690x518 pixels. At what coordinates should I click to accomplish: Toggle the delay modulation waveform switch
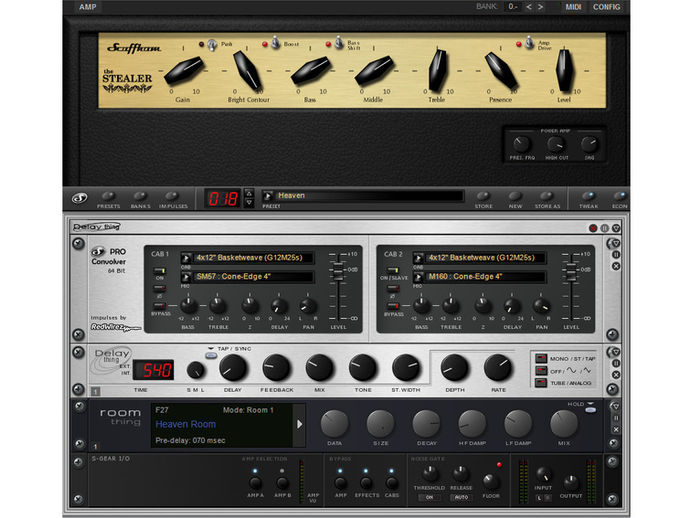[541, 371]
